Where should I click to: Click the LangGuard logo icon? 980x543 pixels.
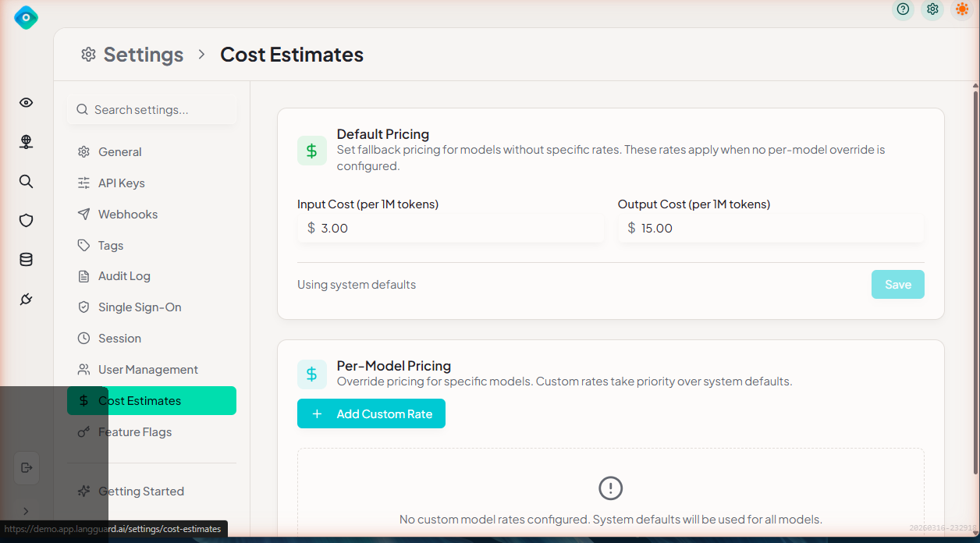pos(26,17)
